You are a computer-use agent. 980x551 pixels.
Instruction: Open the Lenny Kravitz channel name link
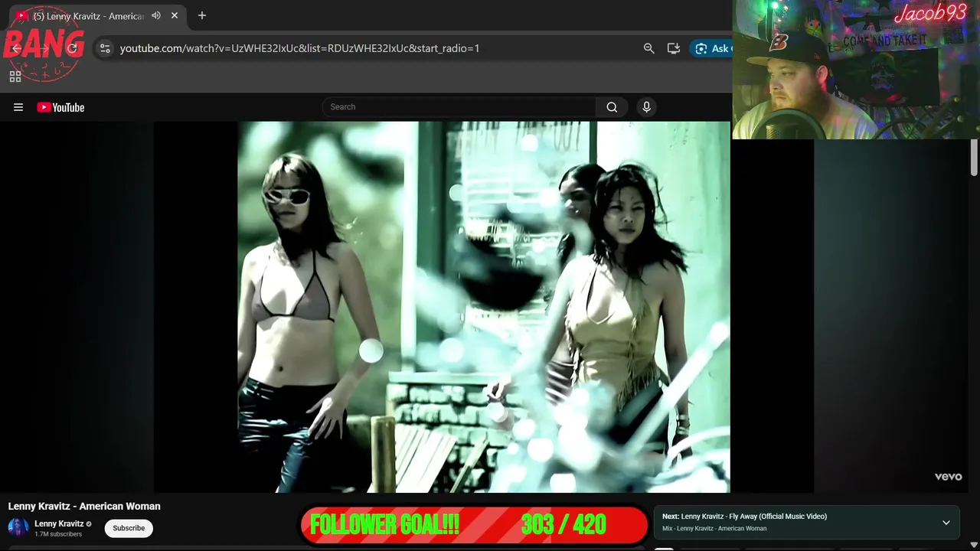(59, 523)
